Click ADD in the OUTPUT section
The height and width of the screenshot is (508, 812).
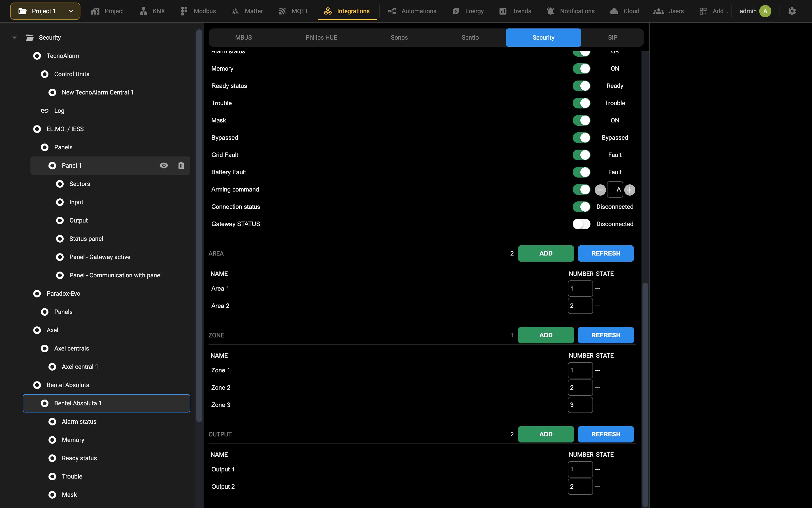tap(546, 434)
